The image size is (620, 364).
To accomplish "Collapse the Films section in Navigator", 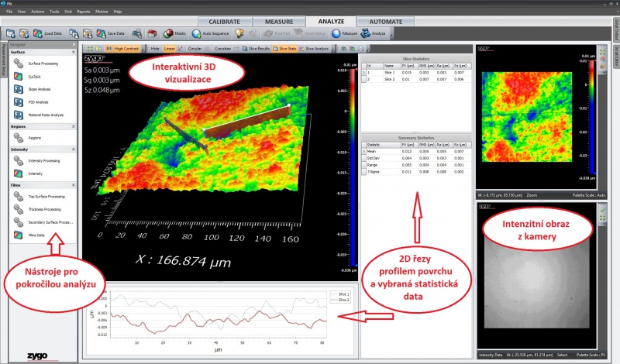I will click(x=74, y=185).
